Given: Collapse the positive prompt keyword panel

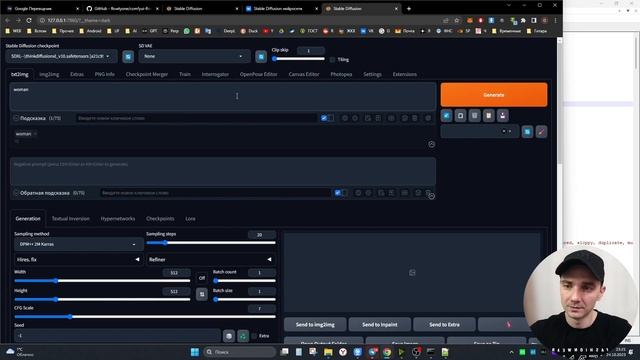Looking at the screenshot, I should click(431, 144).
